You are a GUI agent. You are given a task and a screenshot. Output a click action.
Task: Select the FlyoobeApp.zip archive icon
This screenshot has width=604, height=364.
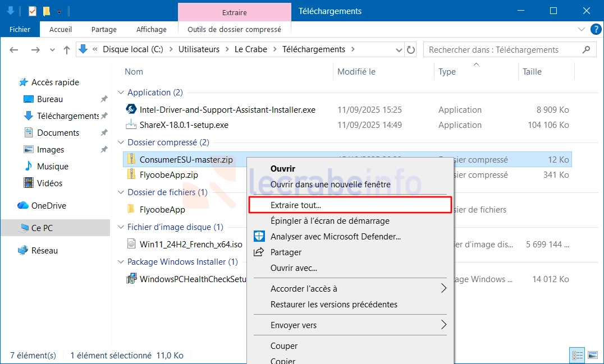point(131,174)
